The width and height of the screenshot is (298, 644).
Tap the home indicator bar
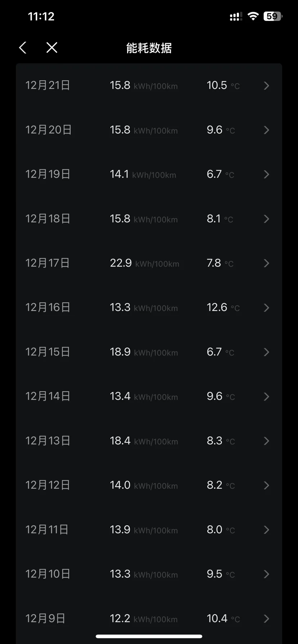[149, 636]
